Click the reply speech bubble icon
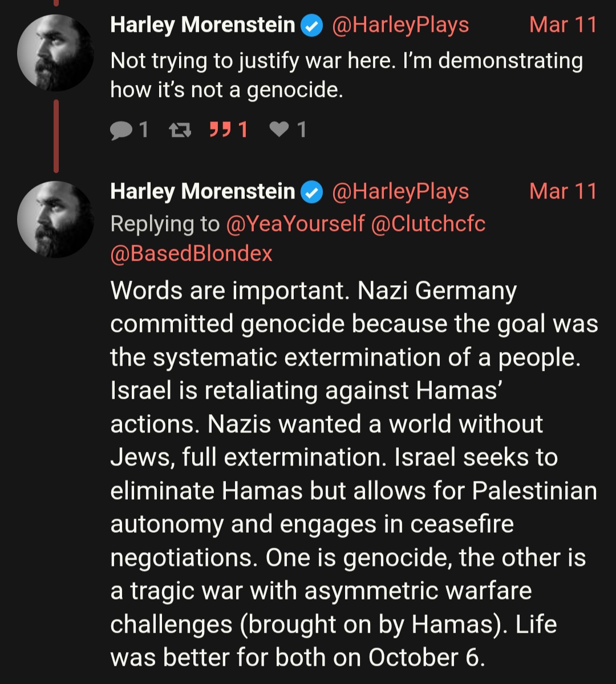Screen dimensions: 616x684 120,131
